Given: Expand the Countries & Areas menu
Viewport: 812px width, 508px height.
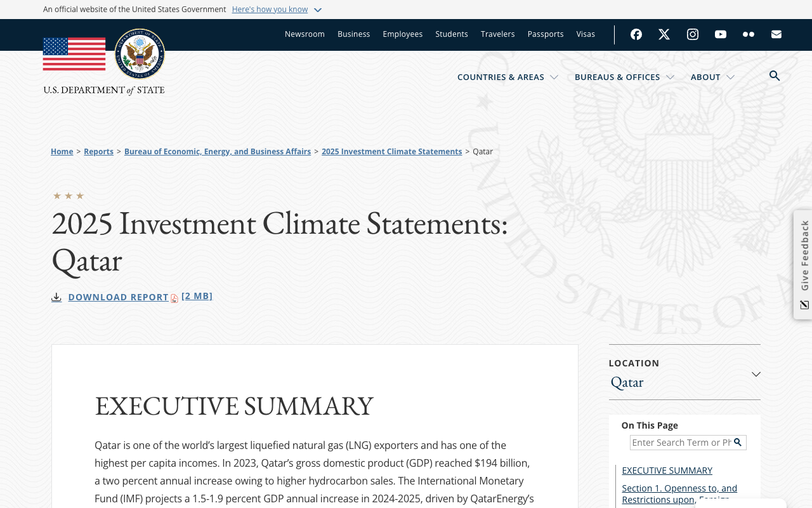Looking at the screenshot, I should [507, 77].
